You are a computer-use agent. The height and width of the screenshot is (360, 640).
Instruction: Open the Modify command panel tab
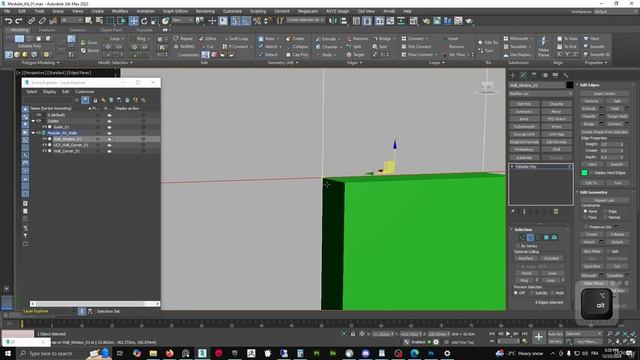[x=523, y=75]
